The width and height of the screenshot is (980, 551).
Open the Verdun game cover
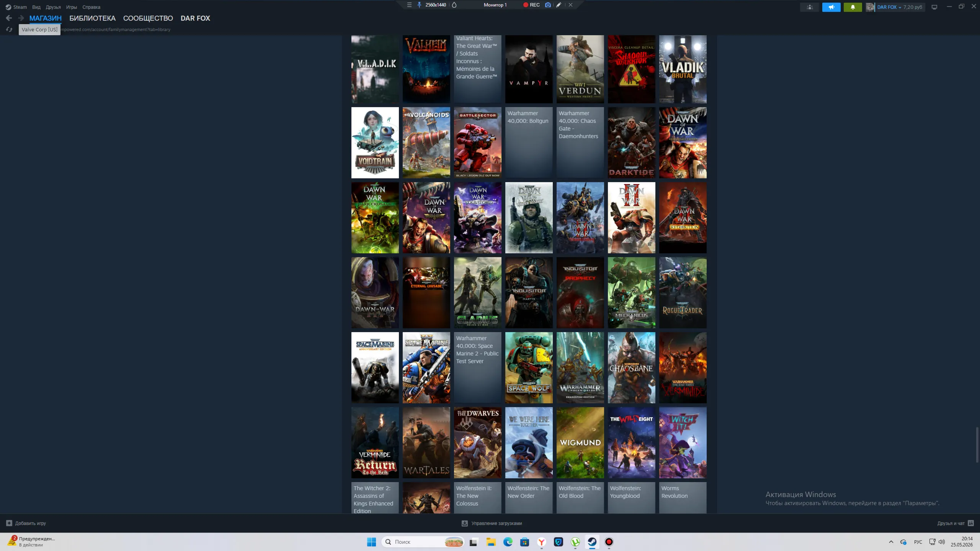coord(580,69)
